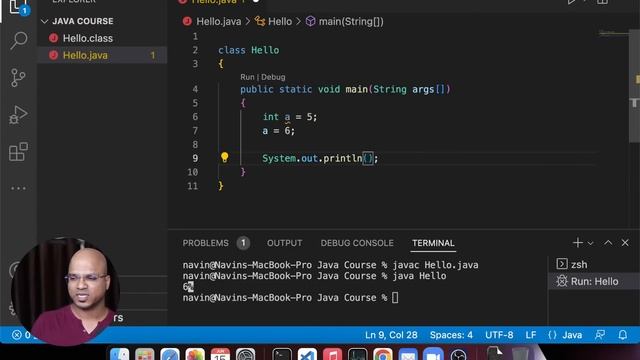Viewport: 640px width, 360px height.
Task: Click 'class Hello' declaration on line 2
Action: click(249, 50)
